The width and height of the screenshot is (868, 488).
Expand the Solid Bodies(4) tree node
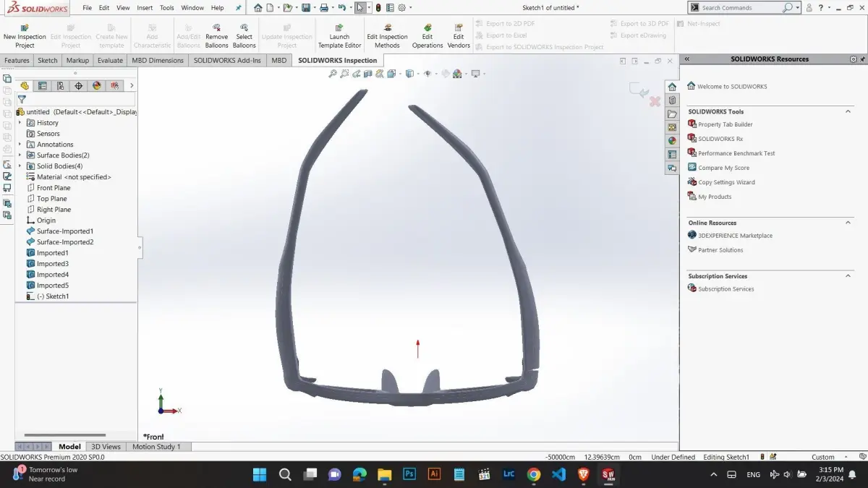point(20,166)
